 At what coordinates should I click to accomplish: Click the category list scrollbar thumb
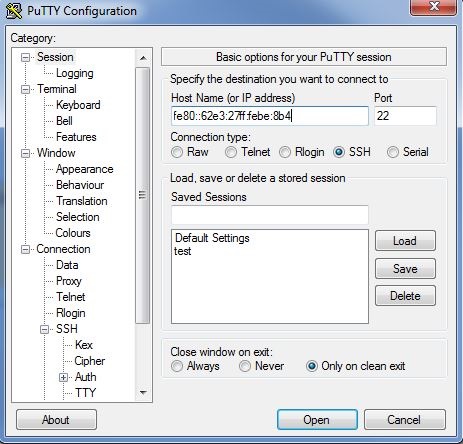coord(143,195)
